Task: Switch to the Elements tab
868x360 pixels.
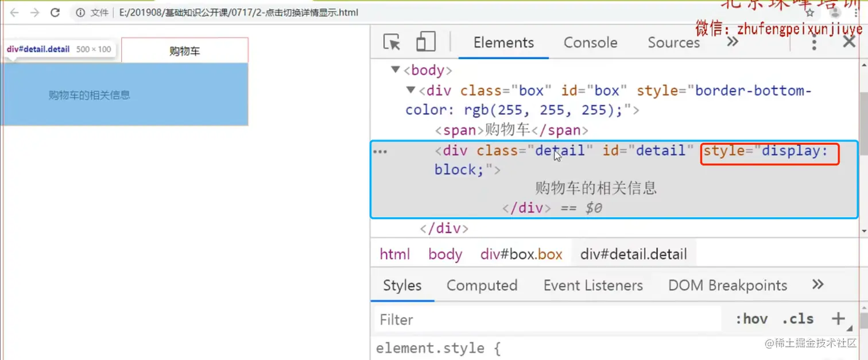Action: (x=503, y=42)
